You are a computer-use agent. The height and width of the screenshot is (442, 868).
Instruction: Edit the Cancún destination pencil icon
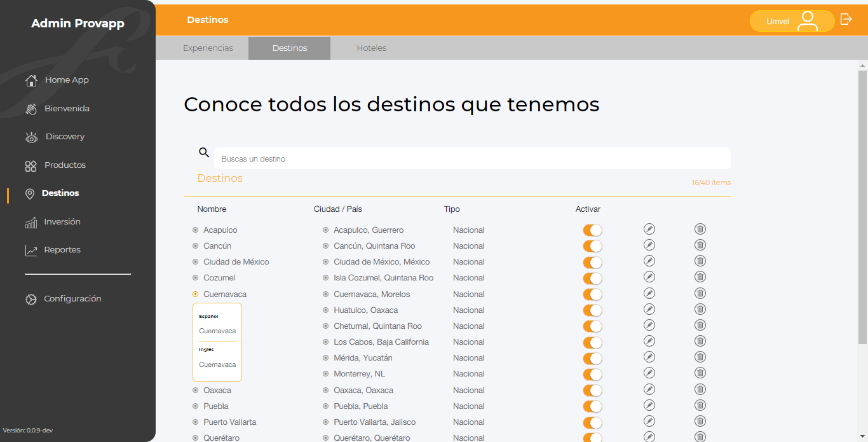pyautogui.click(x=649, y=245)
